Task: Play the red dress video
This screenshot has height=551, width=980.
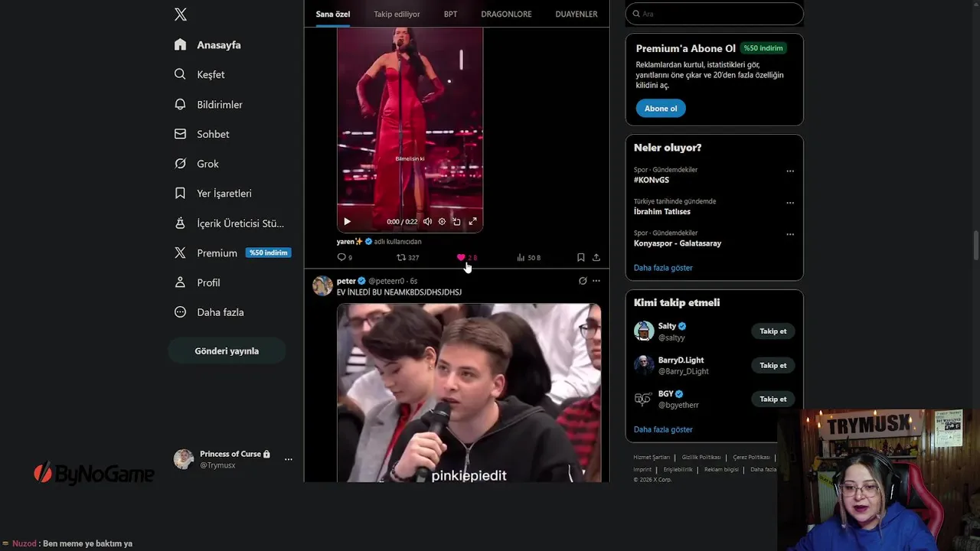Action: tap(347, 222)
